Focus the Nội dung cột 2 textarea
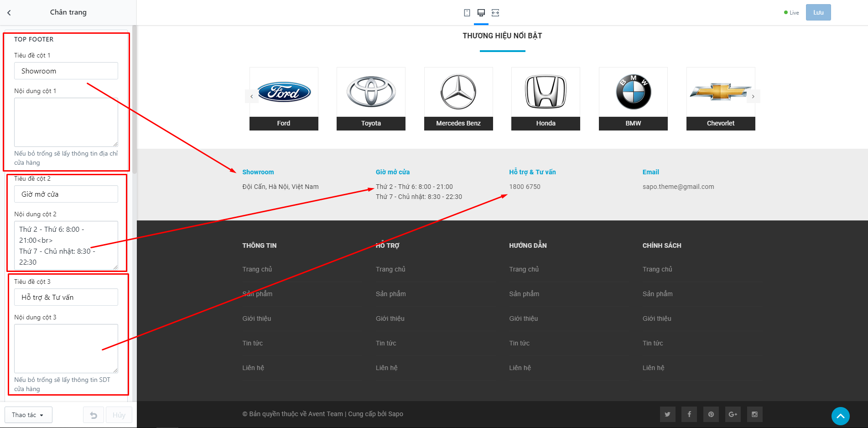 tap(66, 245)
